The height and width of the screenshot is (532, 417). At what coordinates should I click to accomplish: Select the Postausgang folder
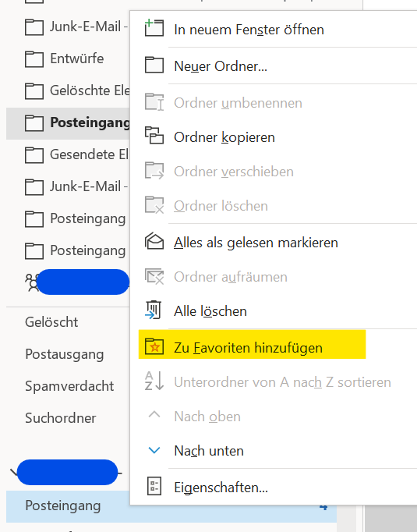65,354
